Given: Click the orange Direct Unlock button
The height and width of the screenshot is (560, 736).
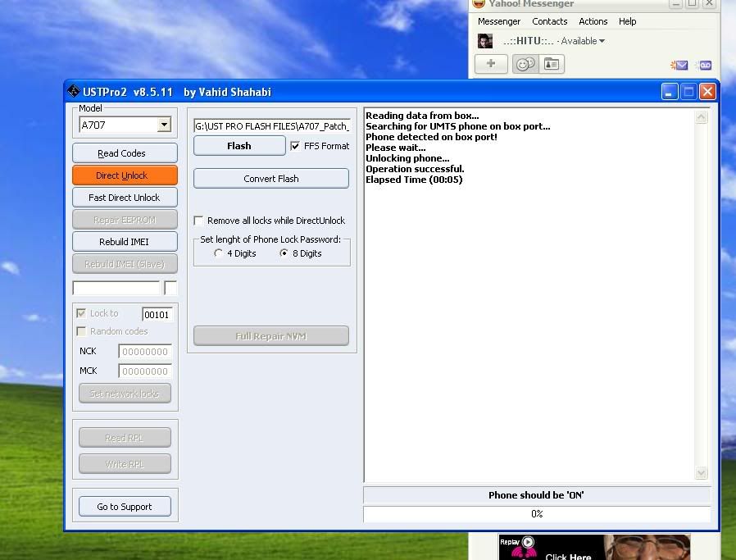Looking at the screenshot, I should pyautogui.click(x=125, y=175).
